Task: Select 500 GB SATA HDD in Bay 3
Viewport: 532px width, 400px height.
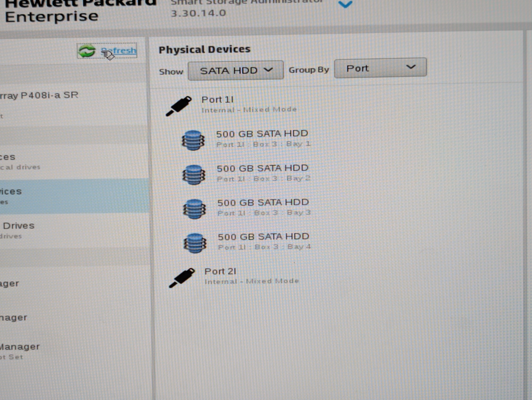Action: (263, 202)
